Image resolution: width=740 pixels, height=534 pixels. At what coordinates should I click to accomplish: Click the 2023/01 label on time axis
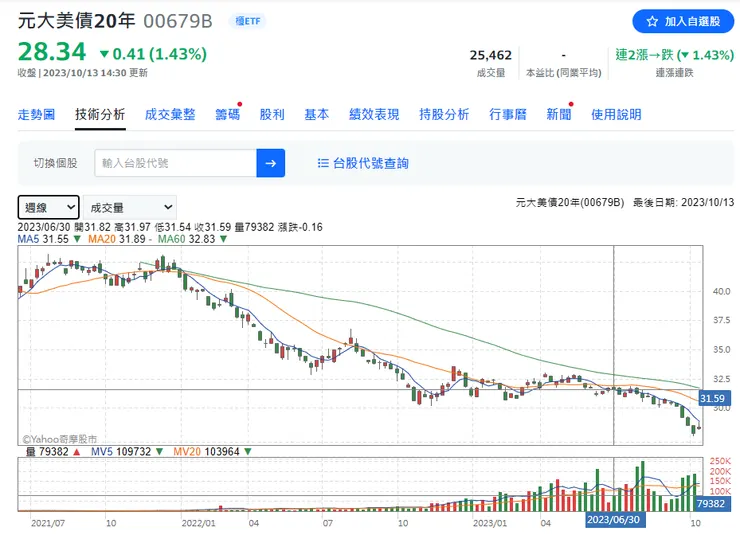point(489,523)
